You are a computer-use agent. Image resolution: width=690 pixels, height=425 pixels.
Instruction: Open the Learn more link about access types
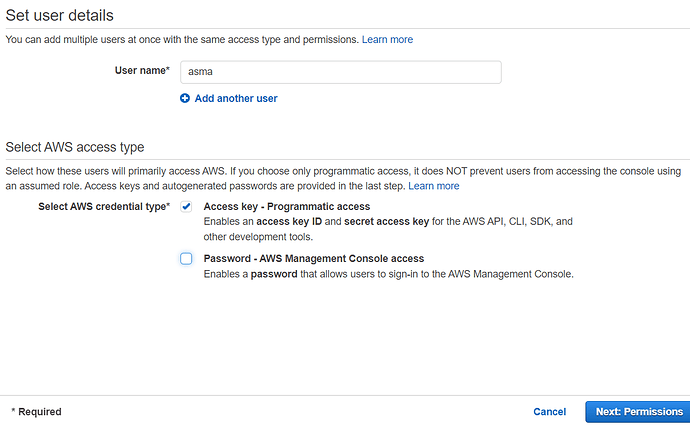pos(433,186)
